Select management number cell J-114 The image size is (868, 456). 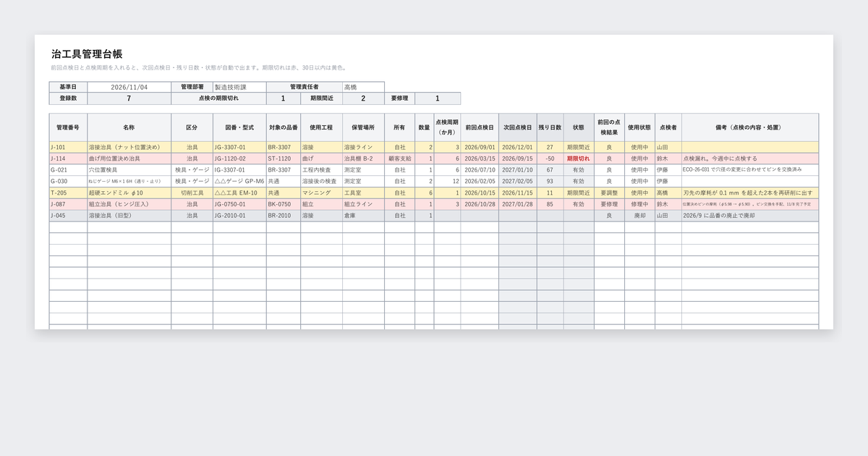(x=68, y=159)
